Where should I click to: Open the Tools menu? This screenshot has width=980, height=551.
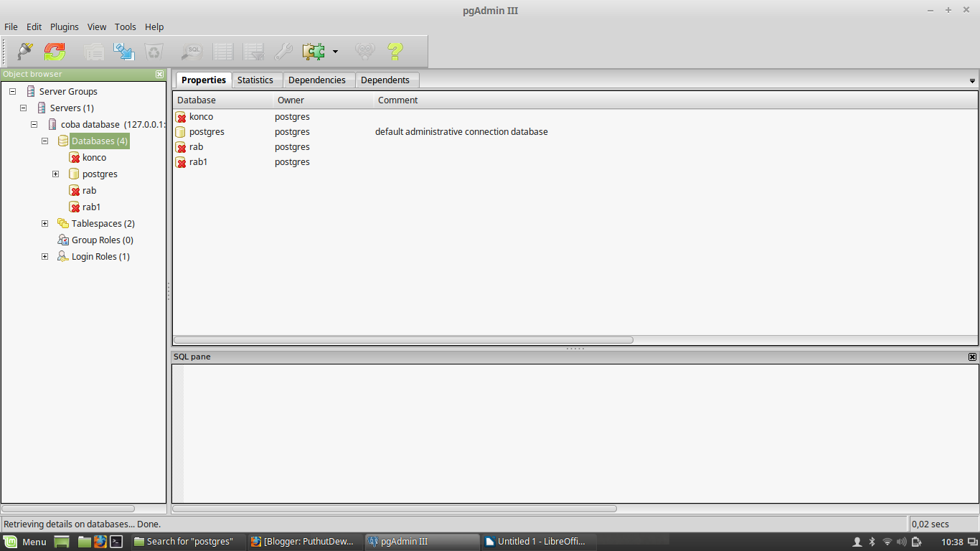(x=126, y=27)
